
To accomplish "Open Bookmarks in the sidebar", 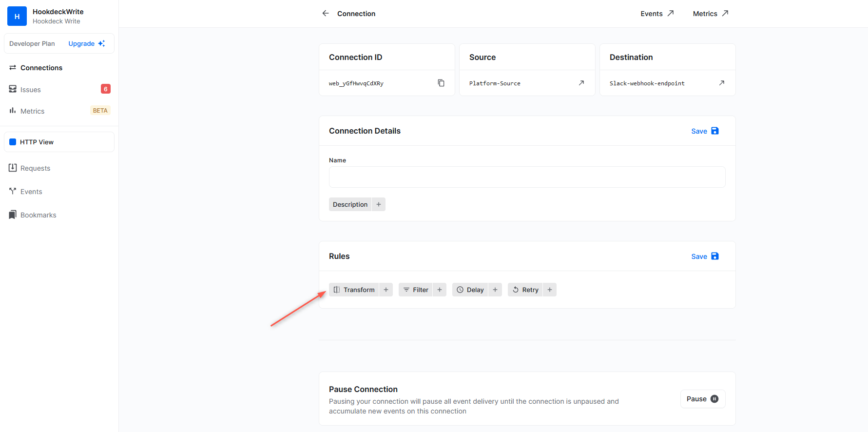I will click(x=38, y=215).
